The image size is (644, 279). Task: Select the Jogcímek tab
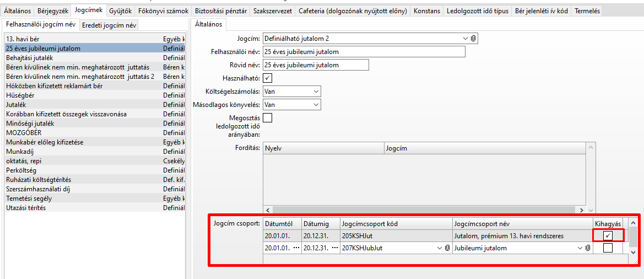coord(88,10)
